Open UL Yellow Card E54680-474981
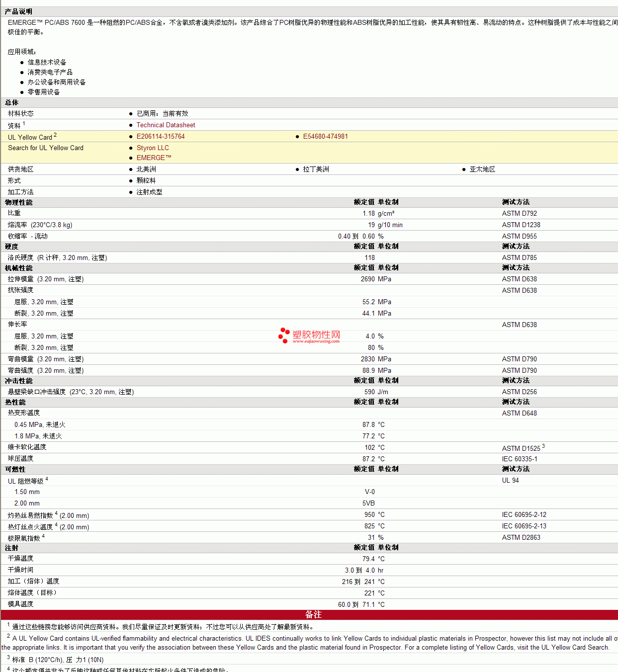 click(x=326, y=137)
